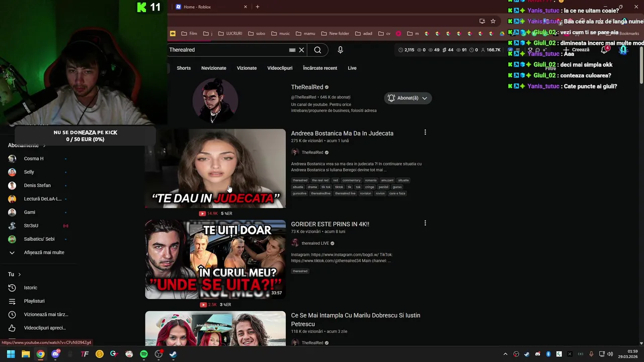
Task: Open therealred LIVE channel link
Action: pos(315,243)
